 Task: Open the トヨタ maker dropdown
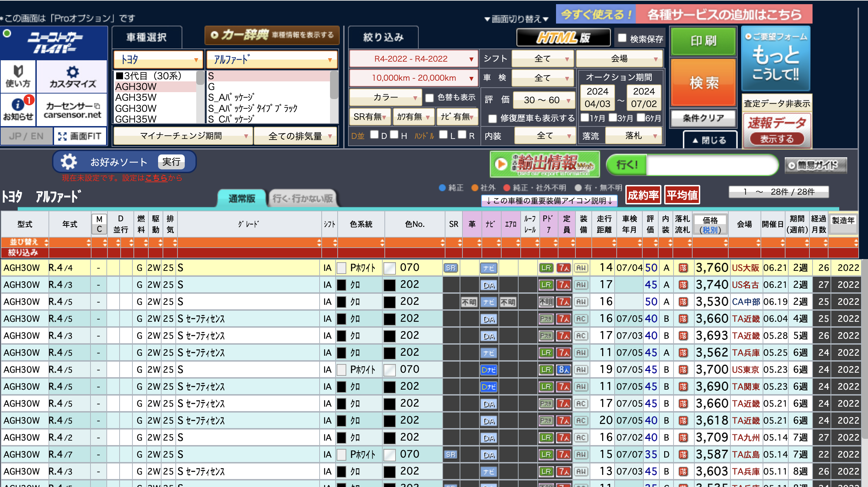click(x=158, y=60)
